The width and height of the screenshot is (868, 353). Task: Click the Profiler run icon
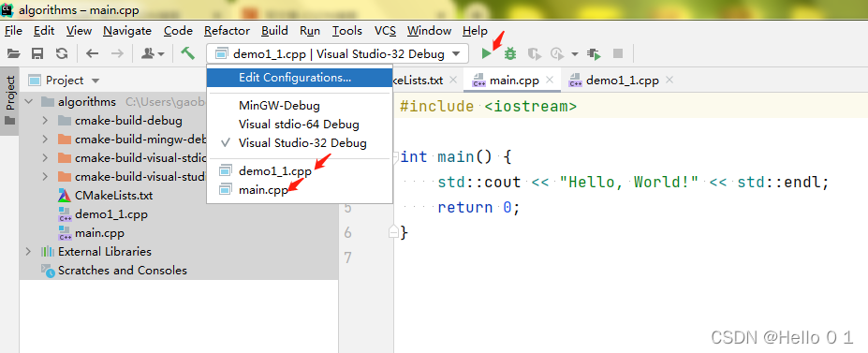pyautogui.click(x=557, y=53)
